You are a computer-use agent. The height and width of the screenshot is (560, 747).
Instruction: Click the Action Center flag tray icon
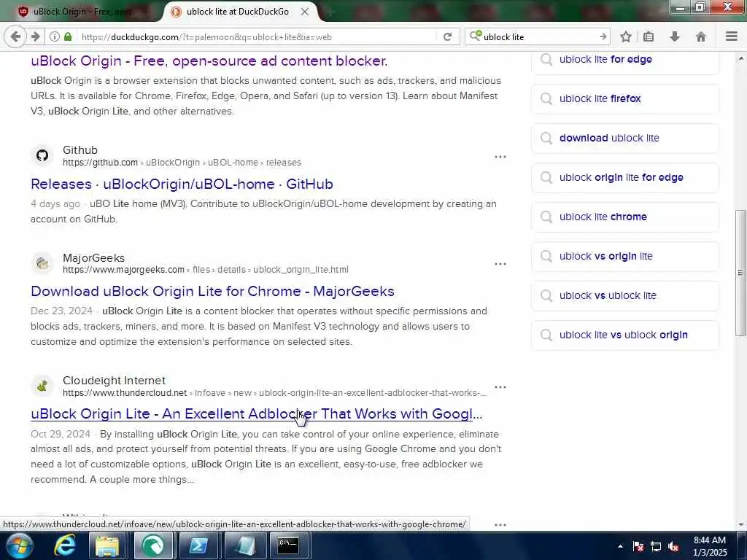click(638, 547)
